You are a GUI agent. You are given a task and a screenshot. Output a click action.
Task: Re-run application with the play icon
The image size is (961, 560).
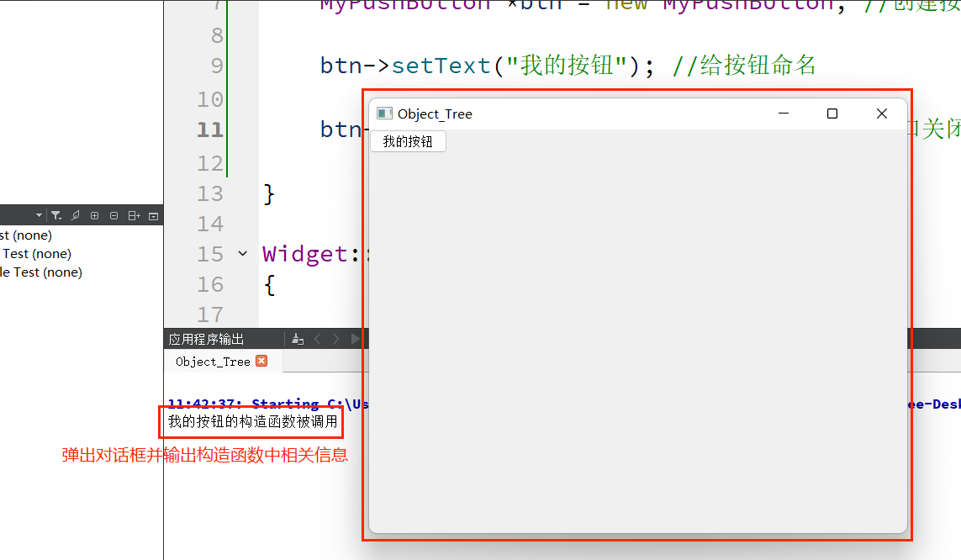click(355, 339)
